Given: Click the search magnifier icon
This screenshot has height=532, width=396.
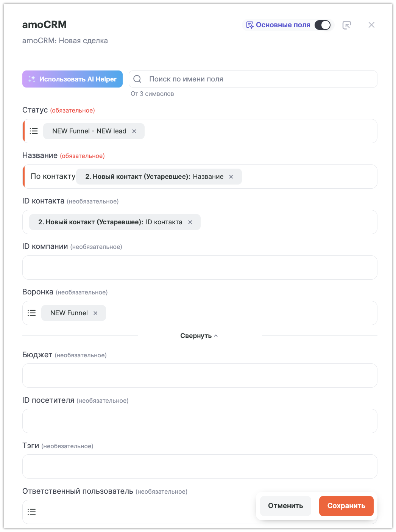Looking at the screenshot, I should pos(137,79).
